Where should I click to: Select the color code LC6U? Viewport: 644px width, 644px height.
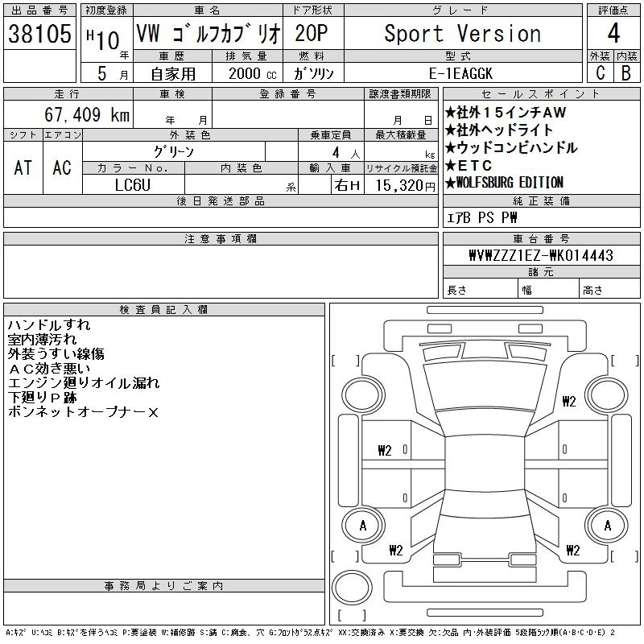tap(134, 185)
